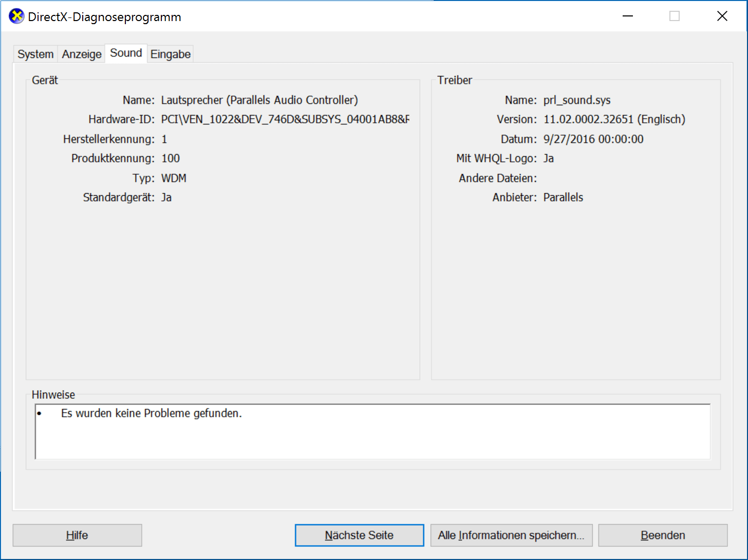Click the 'Es wurden keine Probleme gefunden' note

coord(151,414)
